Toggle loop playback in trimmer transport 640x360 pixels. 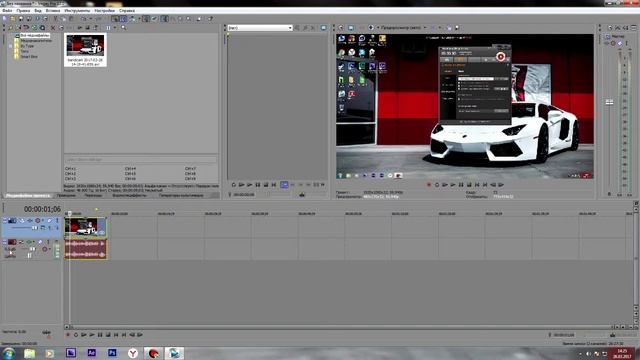(233, 184)
